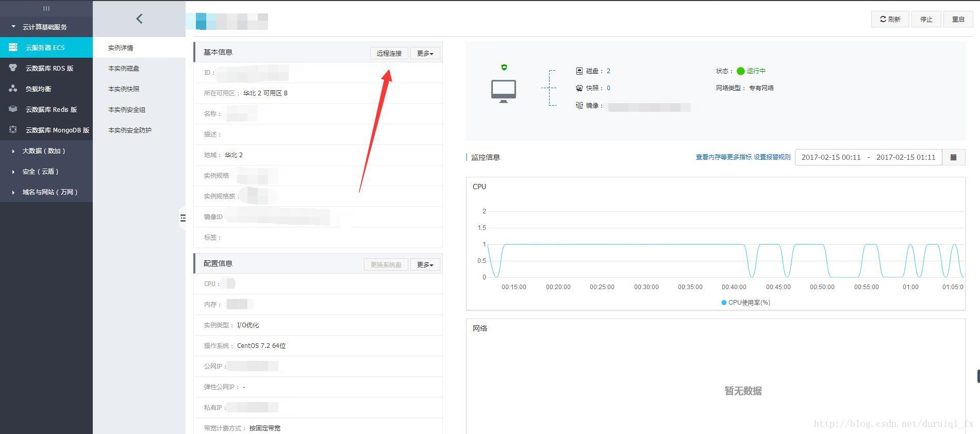Collapse the 云计算基础服务 section
Screen dimensions: 980x434
click(x=44, y=27)
